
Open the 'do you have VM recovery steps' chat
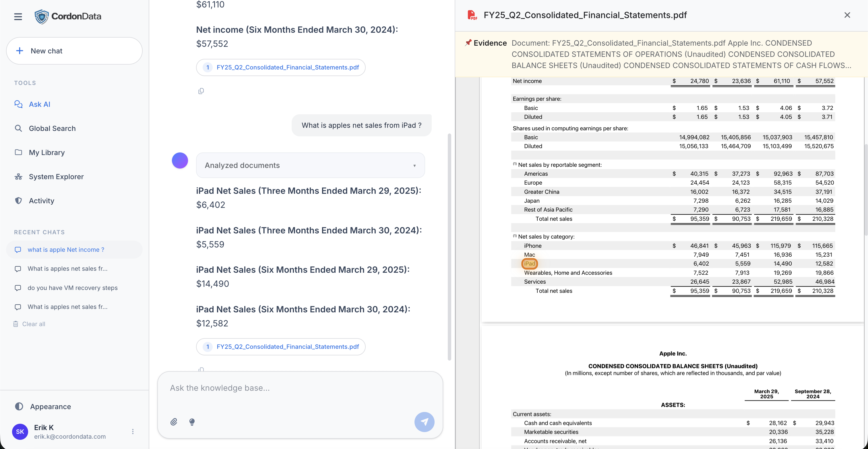72,288
